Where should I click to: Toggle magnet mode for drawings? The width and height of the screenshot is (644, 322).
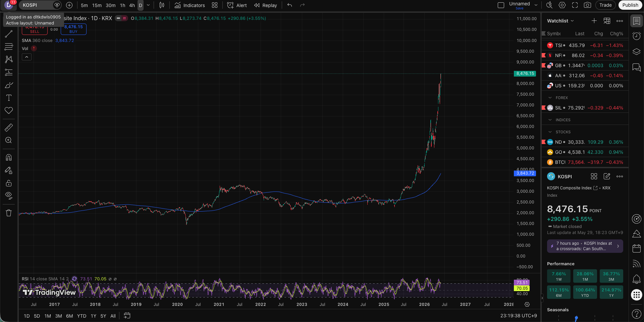pos(9,157)
